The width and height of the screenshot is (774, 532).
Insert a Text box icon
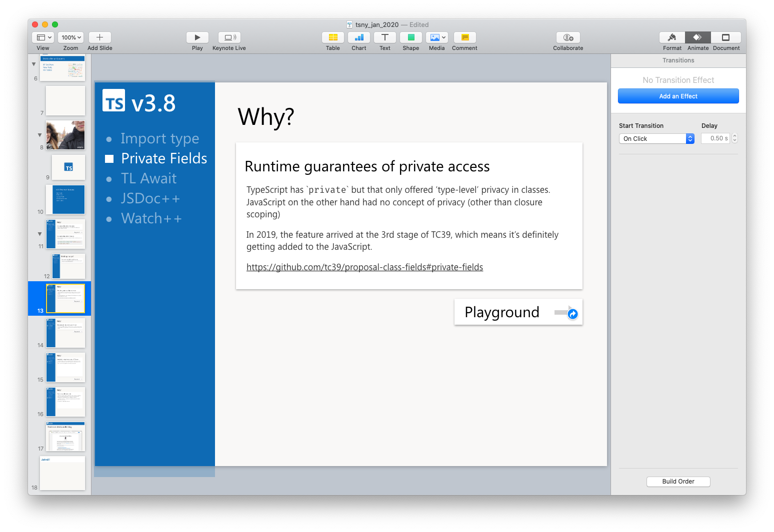coord(385,37)
